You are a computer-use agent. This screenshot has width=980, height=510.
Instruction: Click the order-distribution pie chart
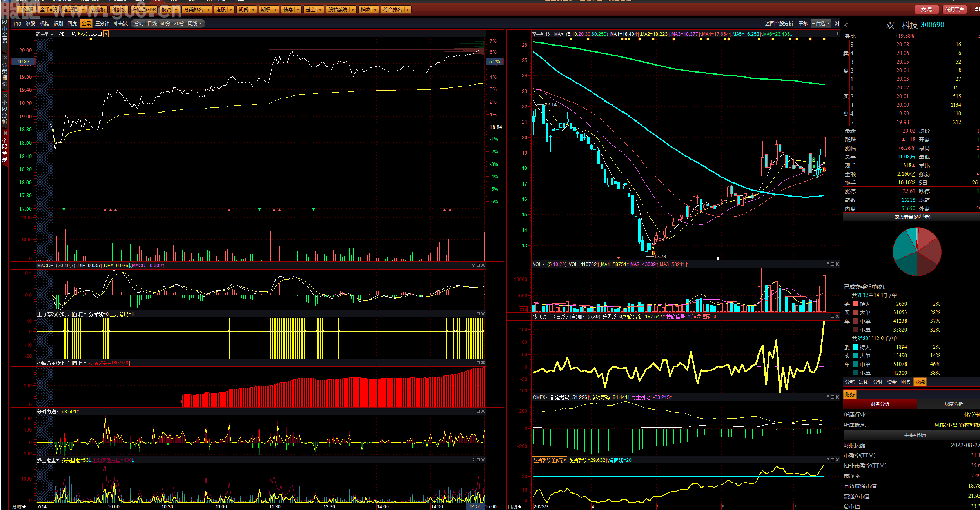click(x=917, y=251)
